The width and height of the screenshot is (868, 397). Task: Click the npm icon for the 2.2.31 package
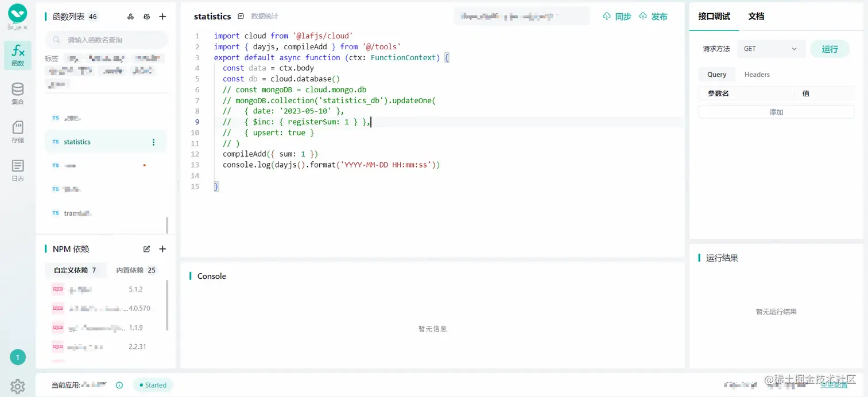(x=57, y=347)
